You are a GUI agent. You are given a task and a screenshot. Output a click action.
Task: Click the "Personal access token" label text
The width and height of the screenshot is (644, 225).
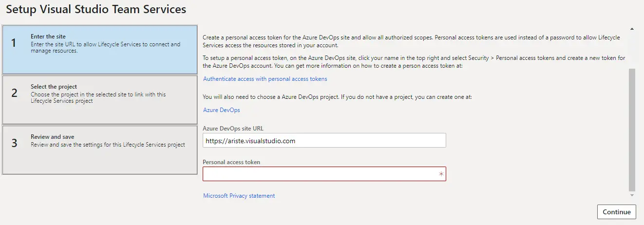[x=232, y=162]
